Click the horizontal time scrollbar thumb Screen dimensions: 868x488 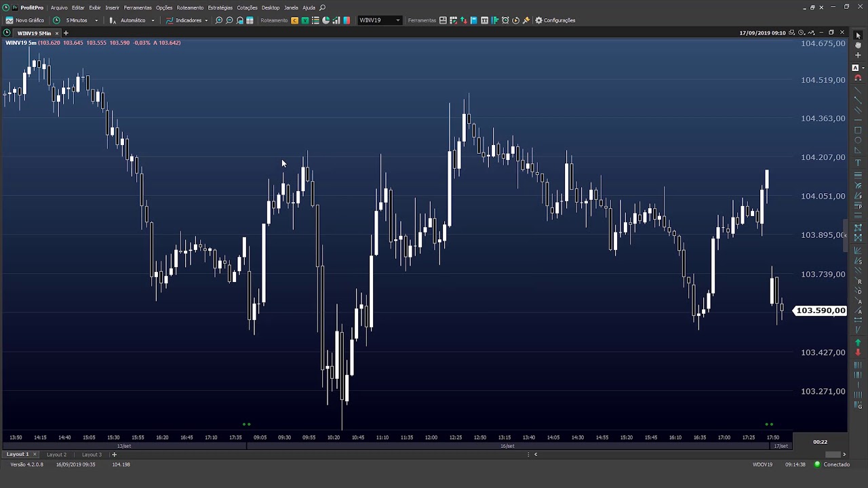coord(833,454)
